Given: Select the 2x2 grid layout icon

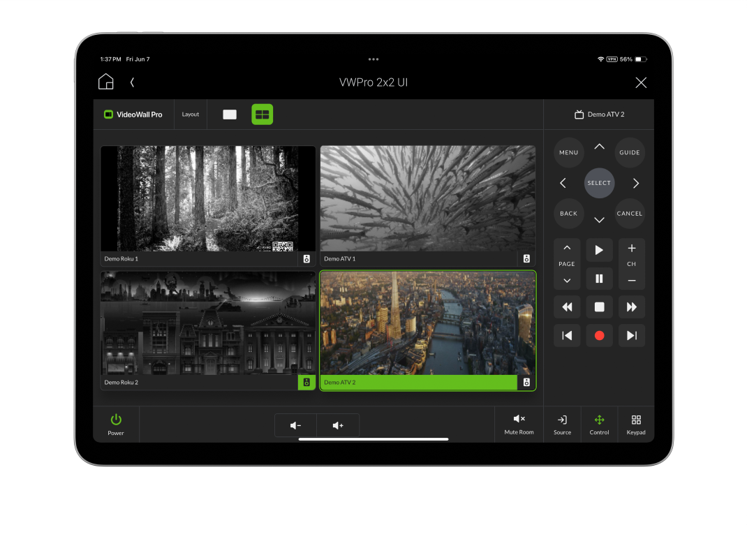Looking at the screenshot, I should coord(262,115).
